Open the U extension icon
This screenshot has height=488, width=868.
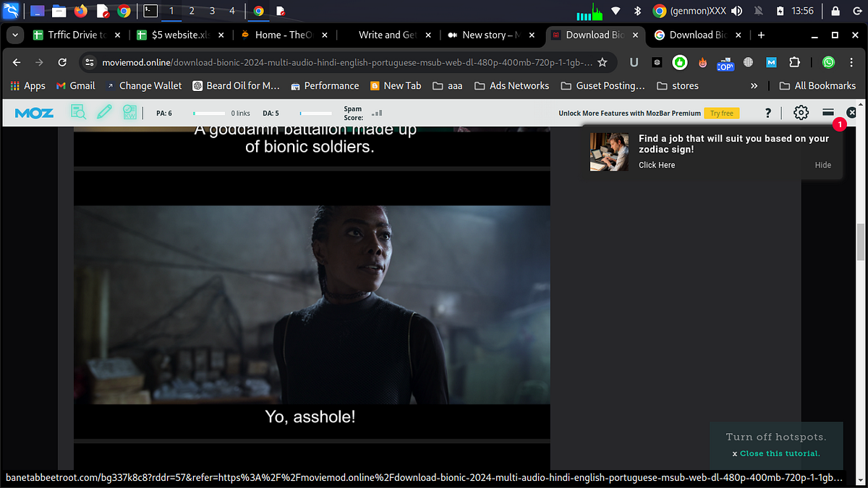634,63
